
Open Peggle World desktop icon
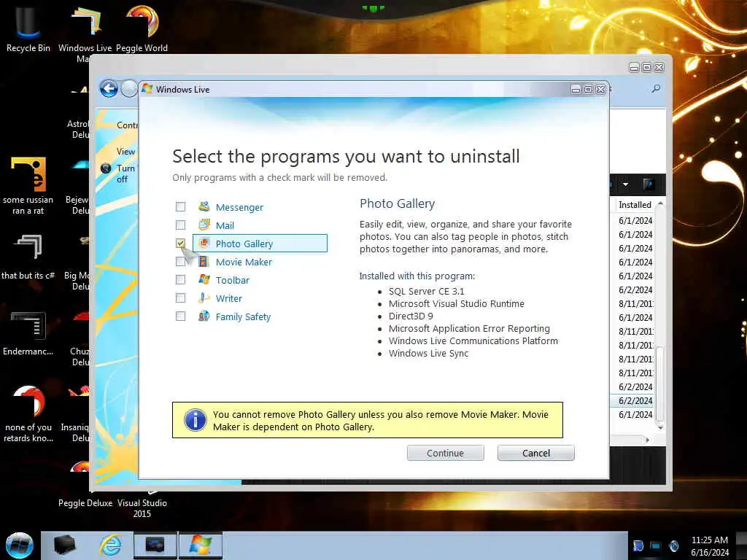(x=142, y=29)
